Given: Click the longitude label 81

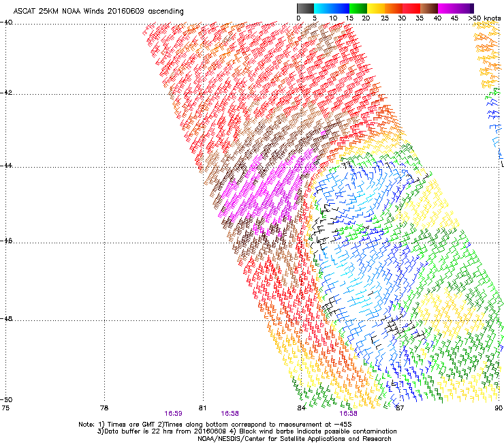Looking at the screenshot, I should click(x=202, y=408).
